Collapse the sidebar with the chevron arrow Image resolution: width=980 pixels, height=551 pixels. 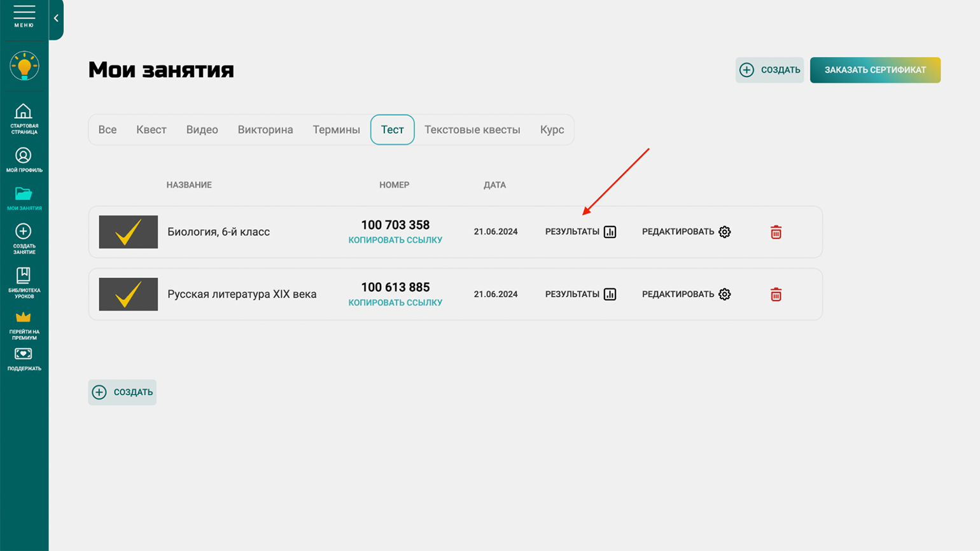[x=56, y=18]
